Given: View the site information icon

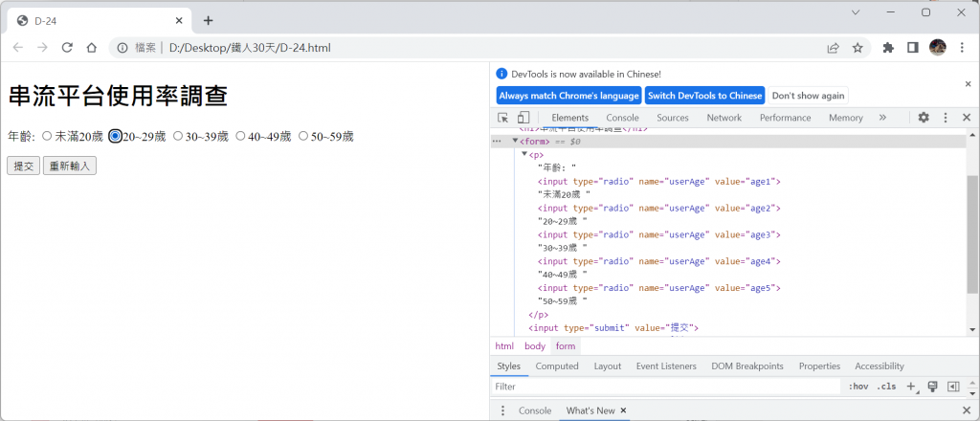Looking at the screenshot, I should [122, 48].
